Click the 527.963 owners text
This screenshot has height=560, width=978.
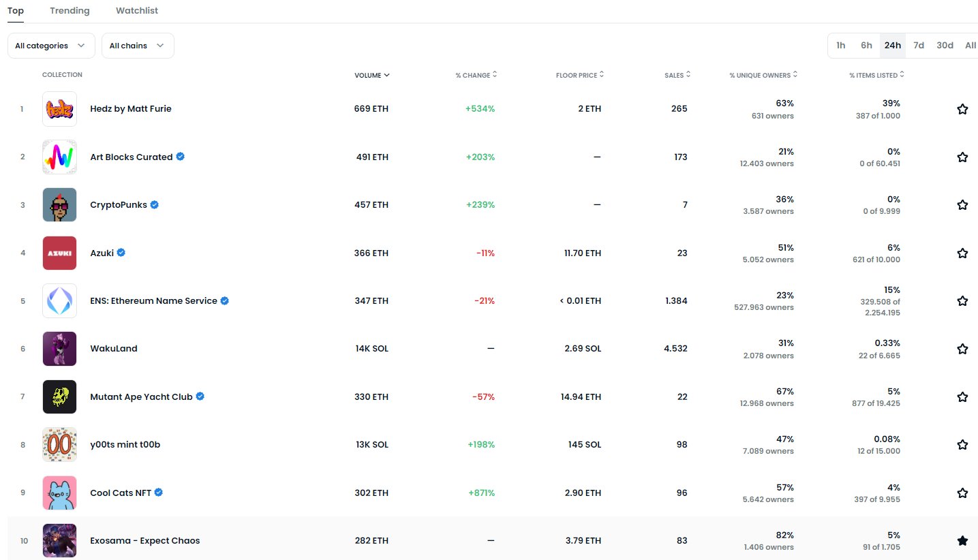click(764, 307)
